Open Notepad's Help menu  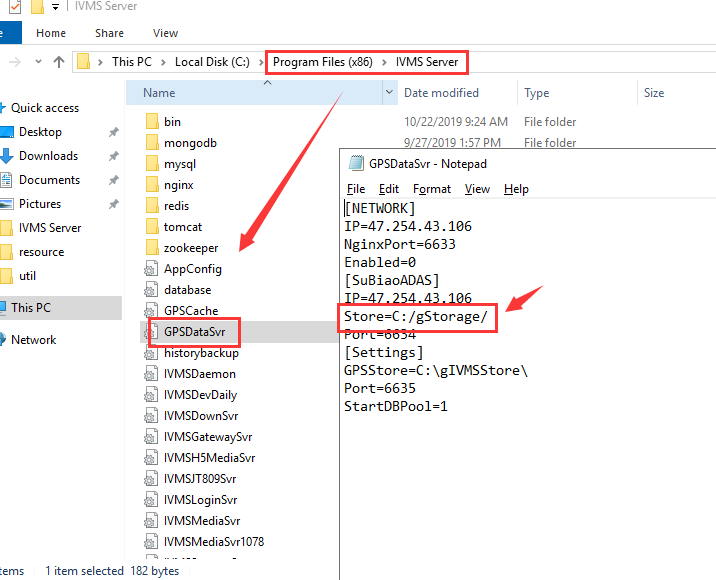point(516,189)
